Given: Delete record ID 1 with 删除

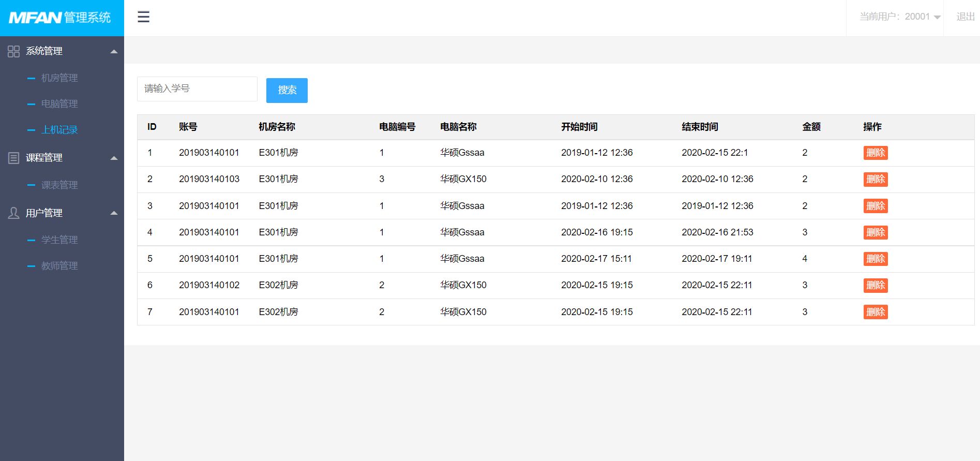Looking at the screenshot, I should click(x=875, y=153).
